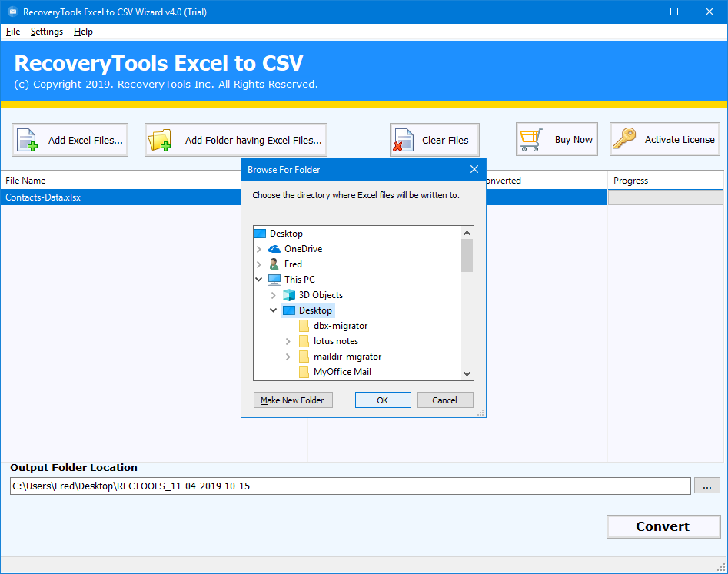Select the This PC tree item label

tap(300, 280)
